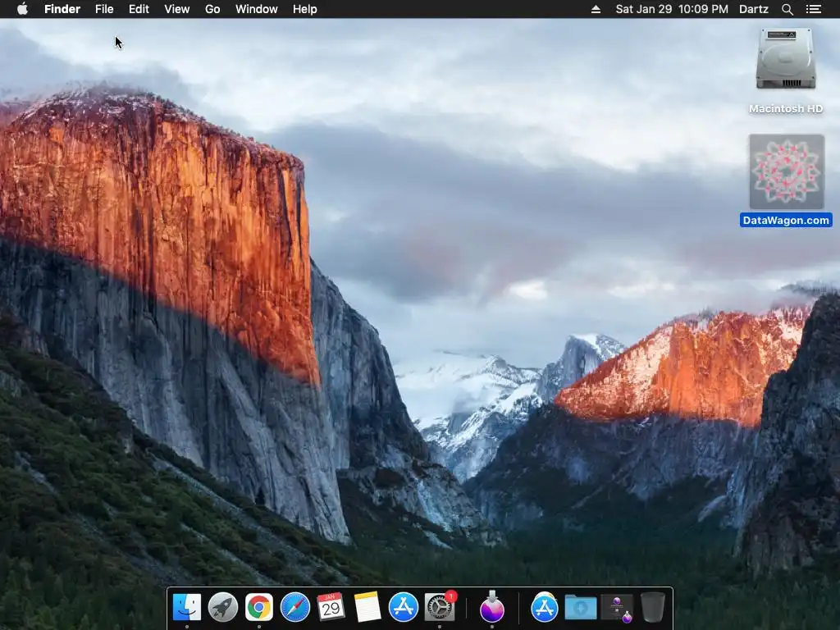Open the Window menu
840x630 pixels.
pos(257,9)
